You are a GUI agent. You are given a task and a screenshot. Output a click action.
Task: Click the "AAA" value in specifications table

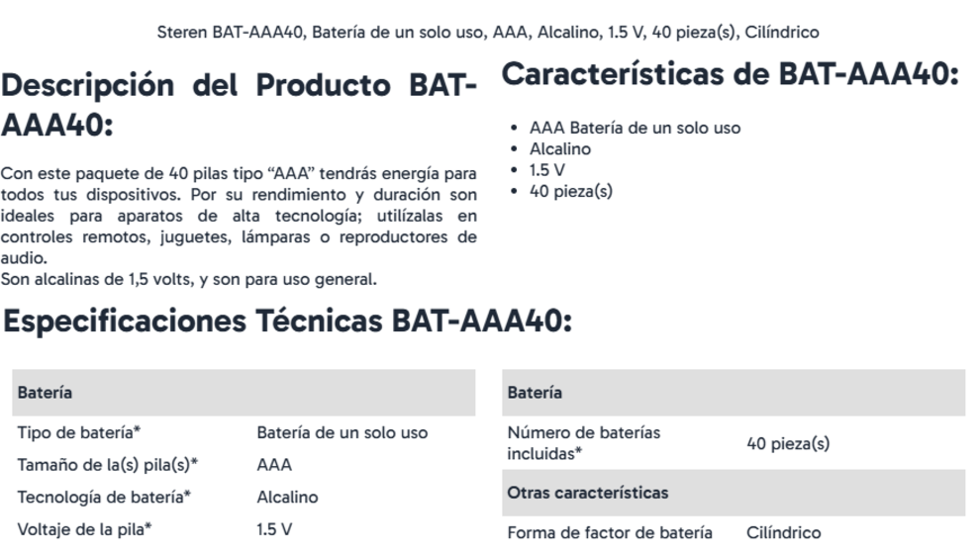tap(274, 465)
